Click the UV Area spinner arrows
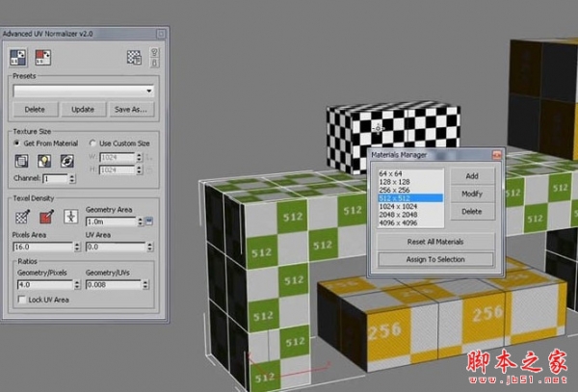The height and width of the screenshot is (392, 578). pyautogui.click(x=149, y=247)
